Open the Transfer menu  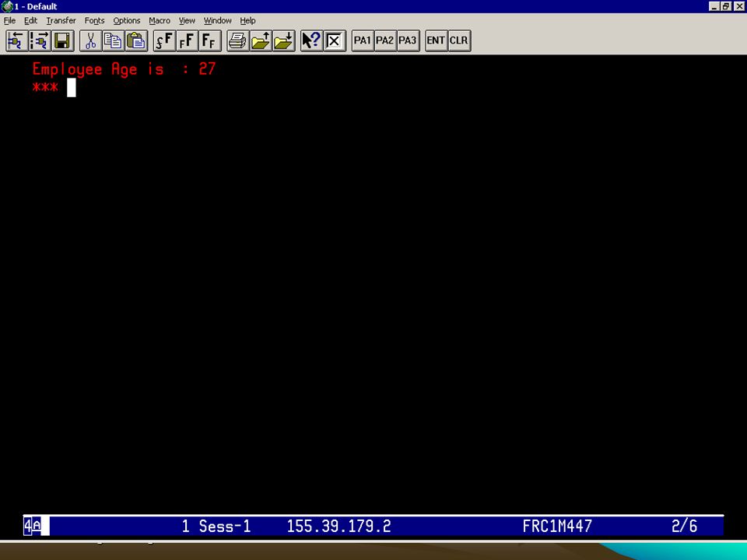point(61,20)
